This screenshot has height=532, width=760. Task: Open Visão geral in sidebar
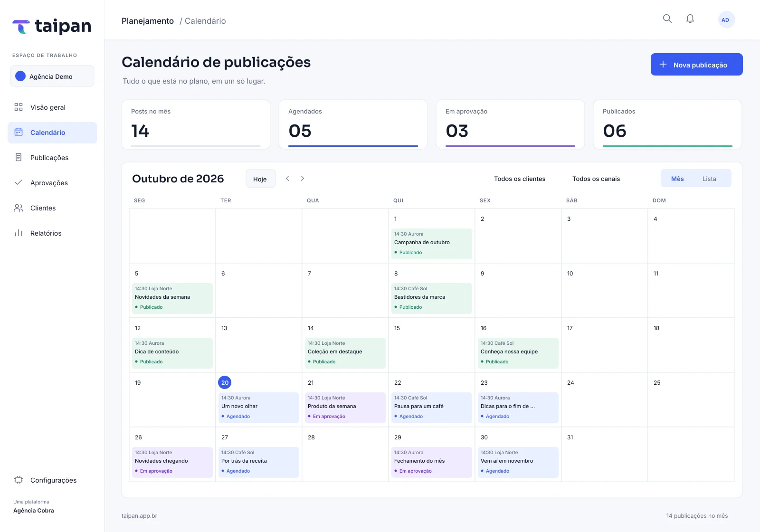(52, 107)
